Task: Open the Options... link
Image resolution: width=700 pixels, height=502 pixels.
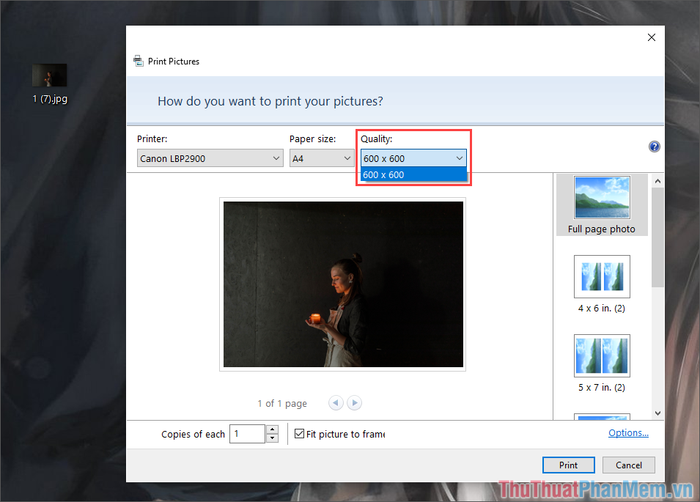Action: coord(628,433)
